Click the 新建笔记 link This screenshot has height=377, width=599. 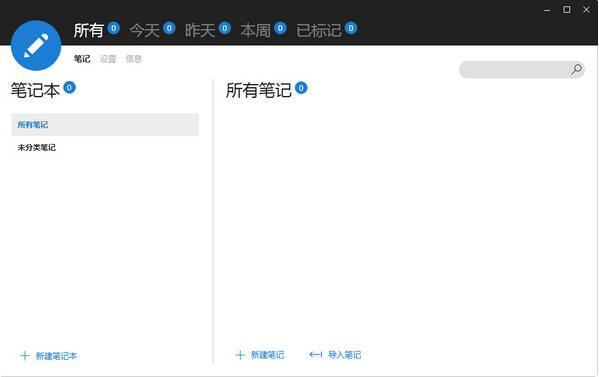tap(267, 355)
